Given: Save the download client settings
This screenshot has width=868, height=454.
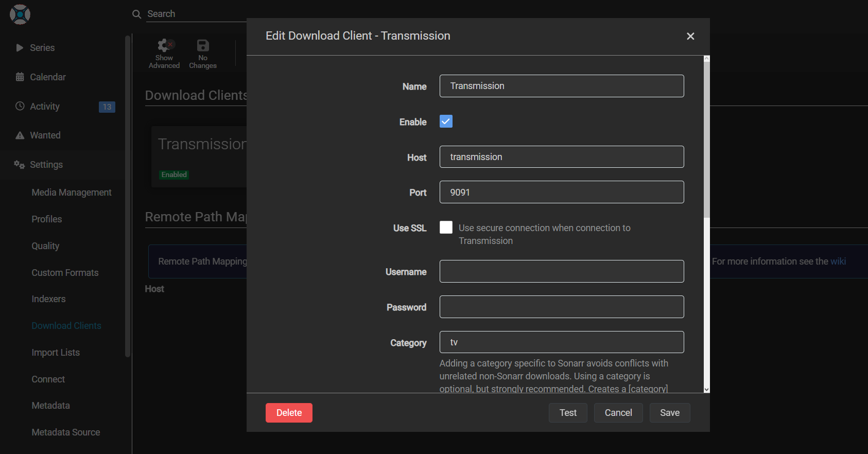Looking at the screenshot, I should tap(669, 413).
